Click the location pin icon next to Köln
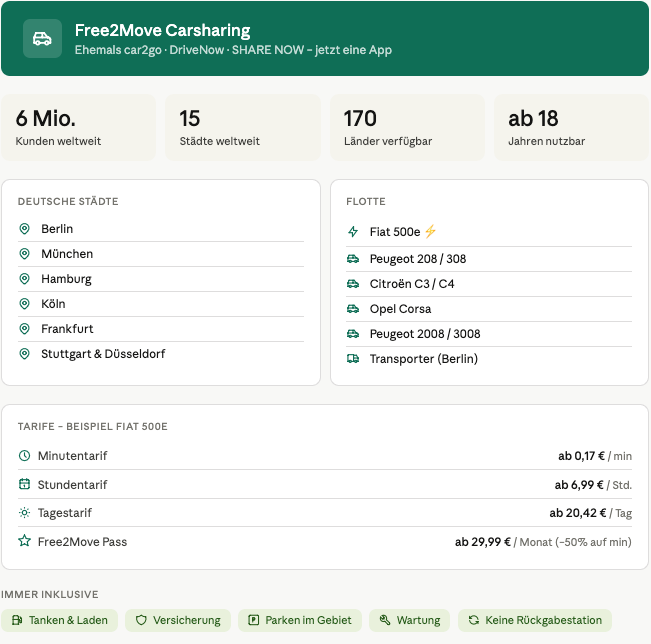The image size is (651, 644). pyautogui.click(x=24, y=304)
